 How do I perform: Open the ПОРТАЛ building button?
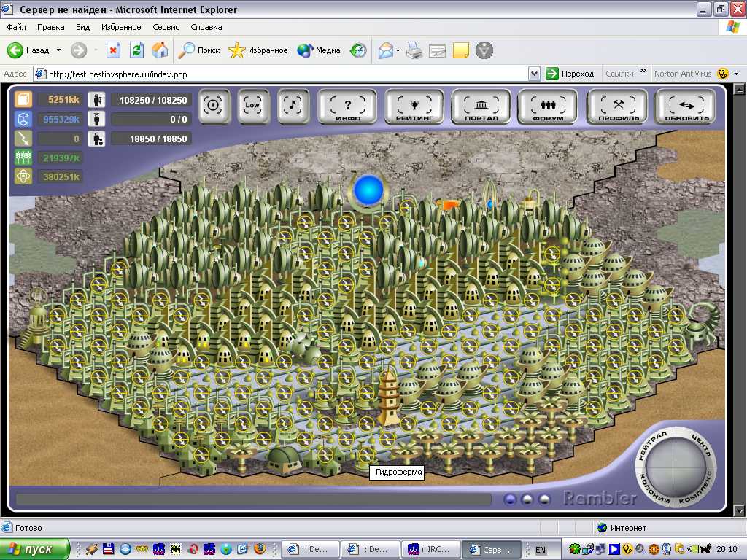coord(481,106)
